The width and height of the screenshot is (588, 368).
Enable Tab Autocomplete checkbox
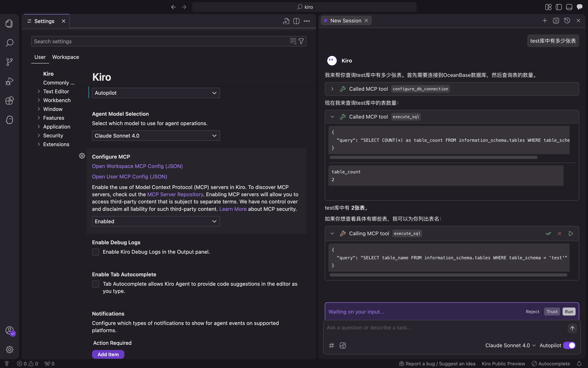96,284
